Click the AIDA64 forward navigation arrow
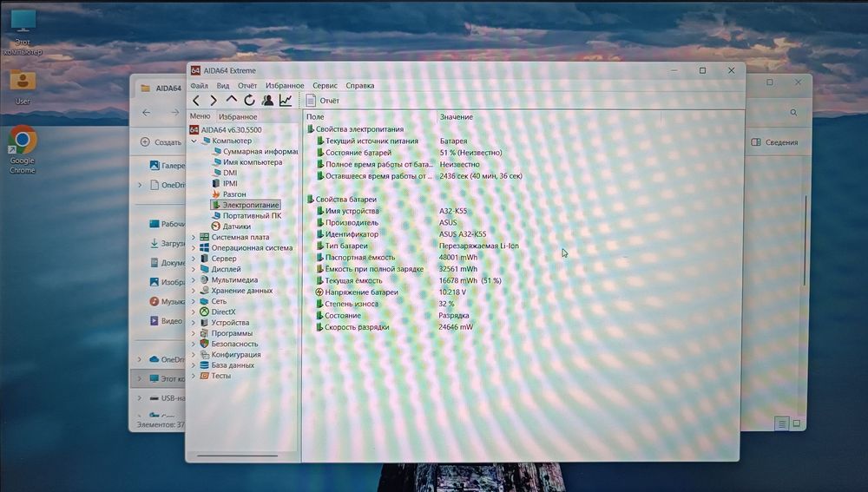Viewport: 868px width, 492px height. pos(214,100)
